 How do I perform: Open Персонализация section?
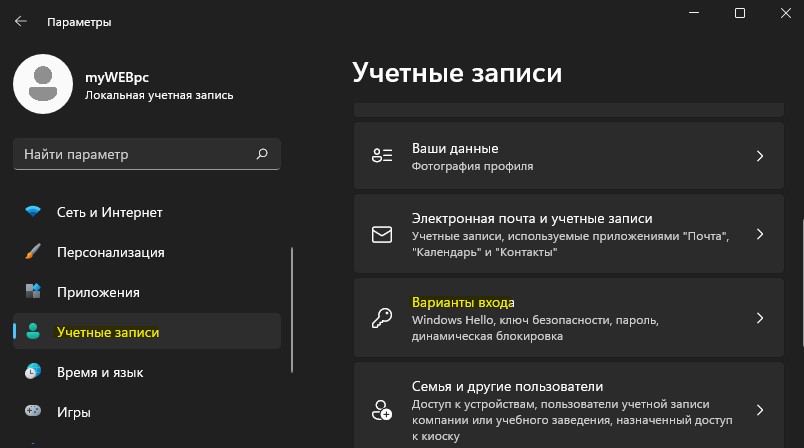click(x=147, y=252)
